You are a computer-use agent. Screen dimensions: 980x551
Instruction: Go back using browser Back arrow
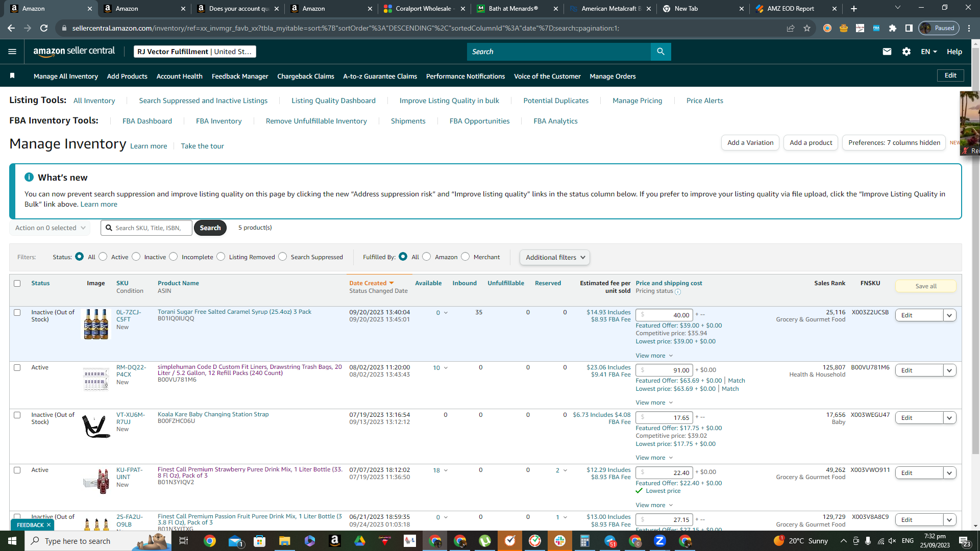11,28
